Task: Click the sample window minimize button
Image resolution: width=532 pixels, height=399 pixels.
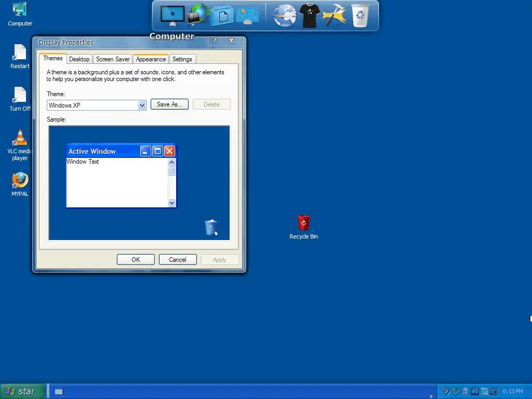Action: pyautogui.click(x=145, y=151)
